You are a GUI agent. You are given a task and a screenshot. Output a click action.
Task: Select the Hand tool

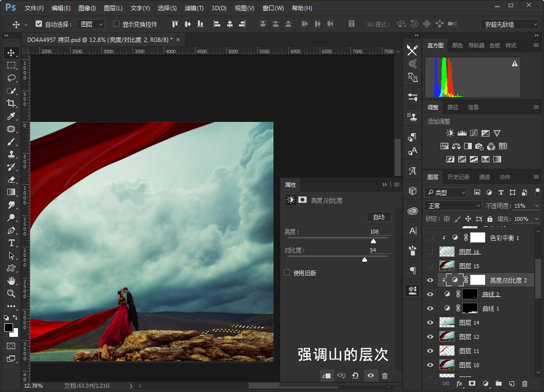[11, 281]
